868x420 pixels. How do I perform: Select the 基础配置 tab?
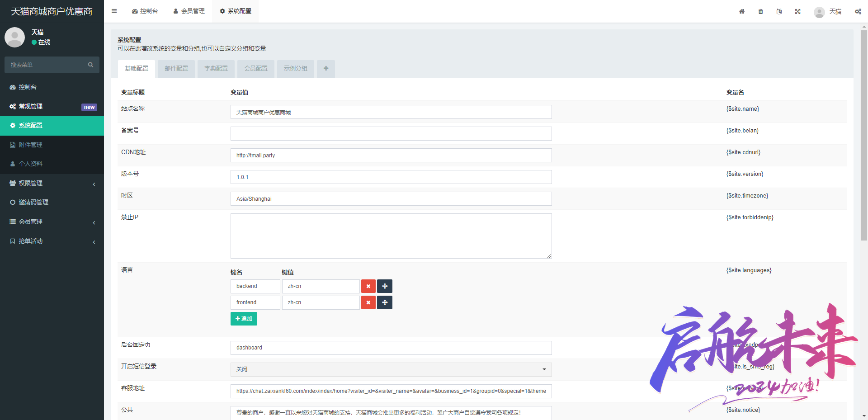(x=137, y=69)
